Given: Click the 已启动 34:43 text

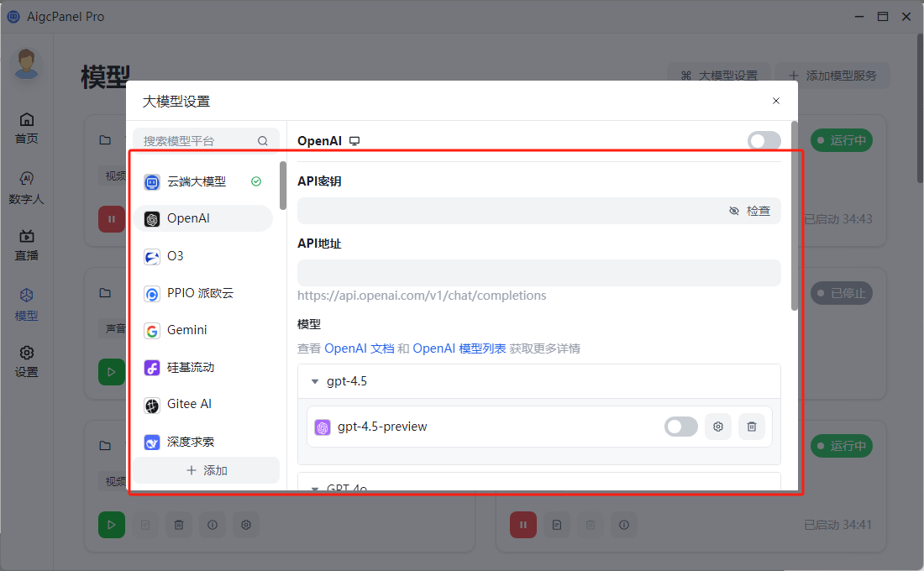Looking at the screenshot, I should pos(838,219).
